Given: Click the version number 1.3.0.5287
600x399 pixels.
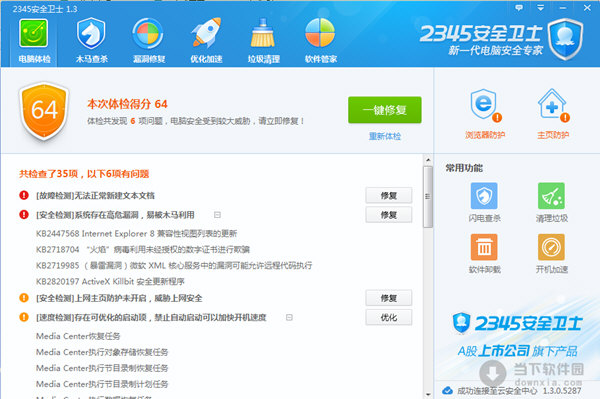Looking at the screenshot, I should click(x=562, y=391).
